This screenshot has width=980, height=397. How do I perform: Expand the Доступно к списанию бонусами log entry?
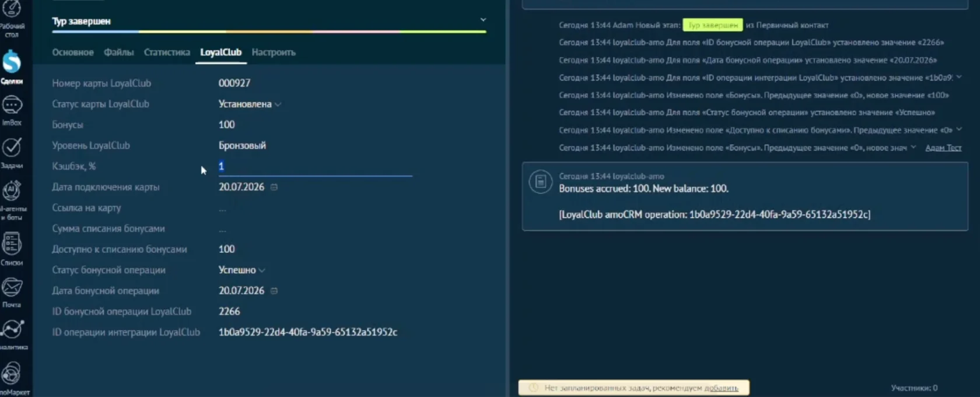pyautogui.click(x=959, y=130)
